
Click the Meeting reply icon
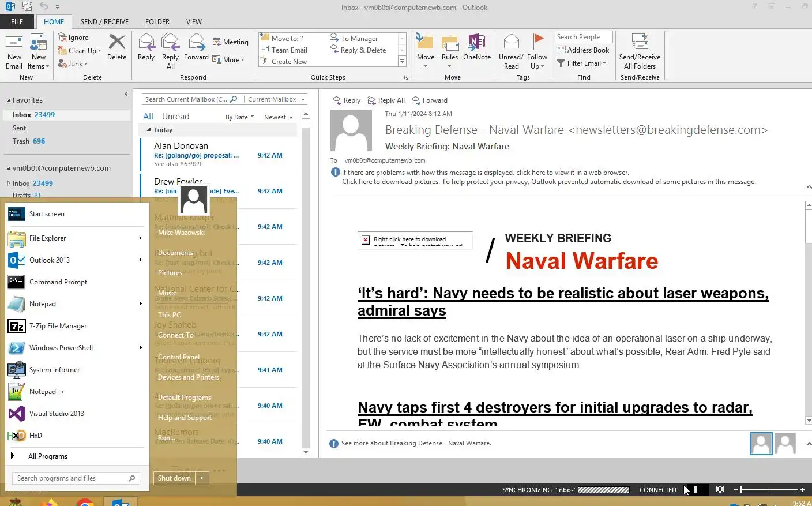230,42
